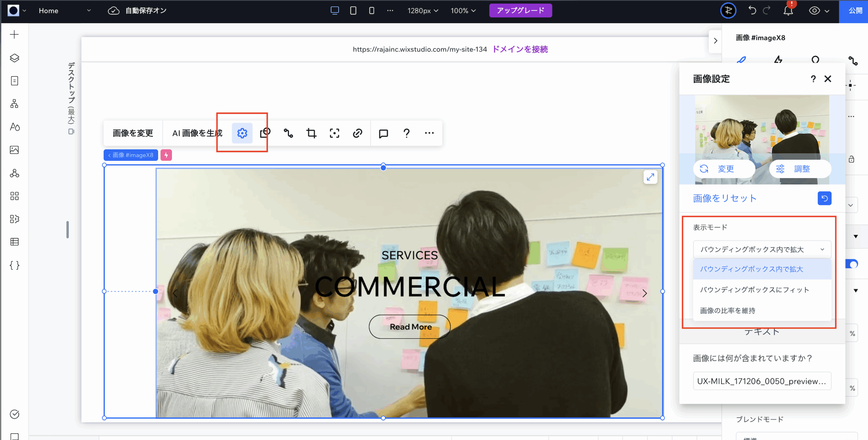This screenshot has height=440, width=868.
Task: Select 画像の比率を維持 option
Action: coord(728,311)
